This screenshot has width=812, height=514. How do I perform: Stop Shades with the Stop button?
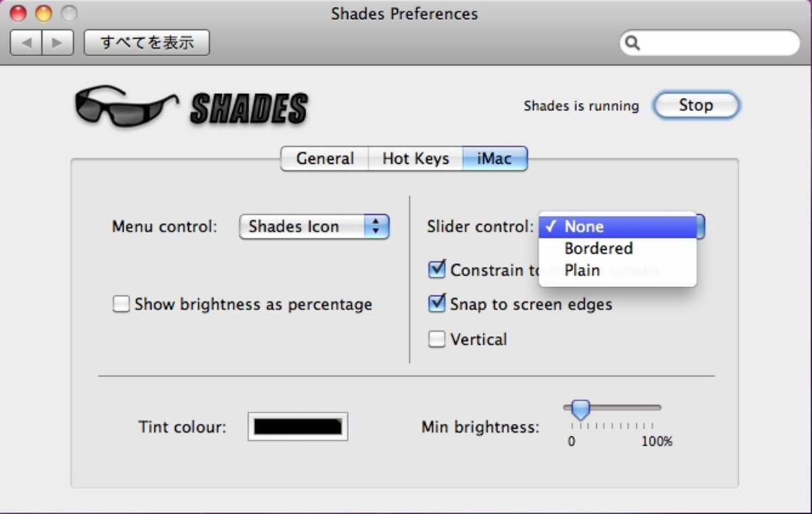click(696, 106)
